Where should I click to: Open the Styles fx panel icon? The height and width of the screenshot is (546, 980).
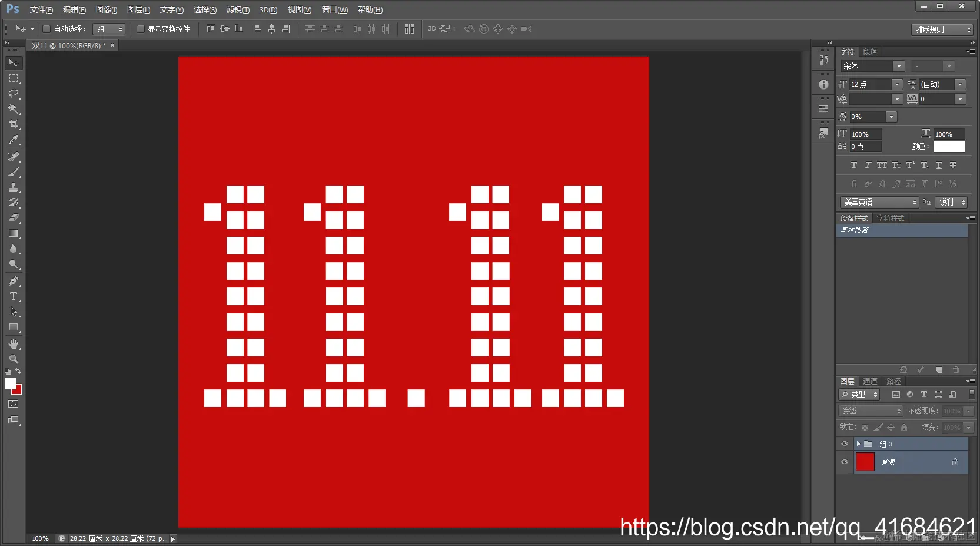(x=823, y=134)
